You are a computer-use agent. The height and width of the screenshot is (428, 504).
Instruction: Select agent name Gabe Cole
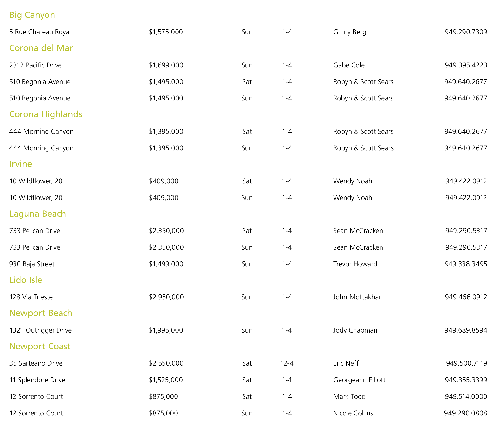point(349,65)
